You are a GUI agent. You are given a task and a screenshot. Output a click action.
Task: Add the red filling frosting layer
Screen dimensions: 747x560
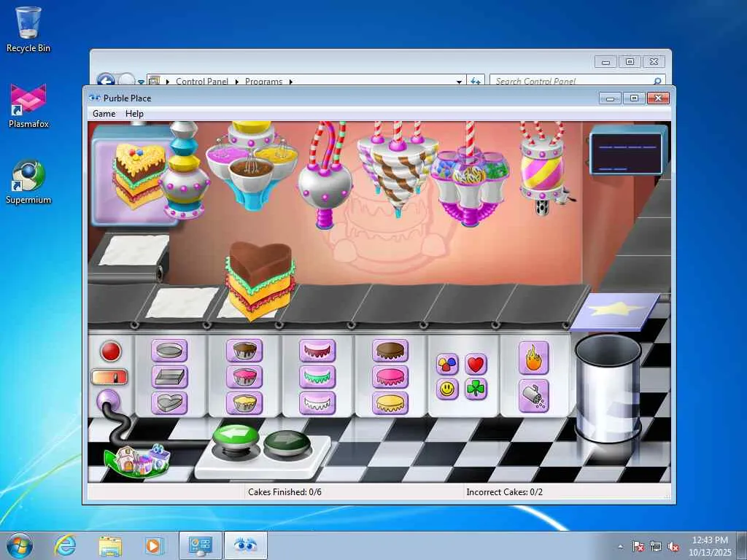pyautogui.click(x=317, y=351)
